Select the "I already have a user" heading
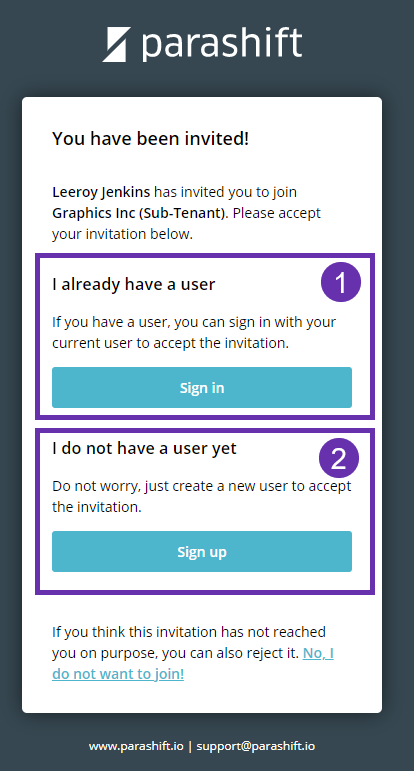Image resolution: width=414 pixels, height=771 pixels. tap(134, 284)
